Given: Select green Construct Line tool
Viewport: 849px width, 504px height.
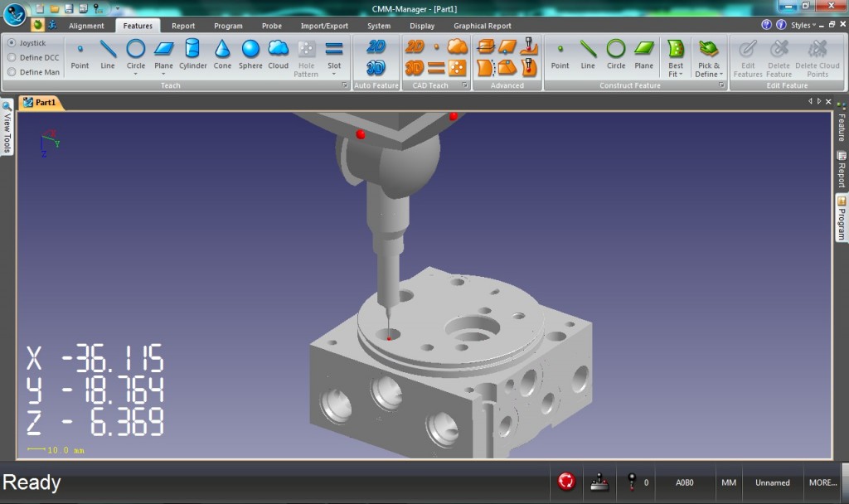Looking at the screenshot, I should (588, 55).
